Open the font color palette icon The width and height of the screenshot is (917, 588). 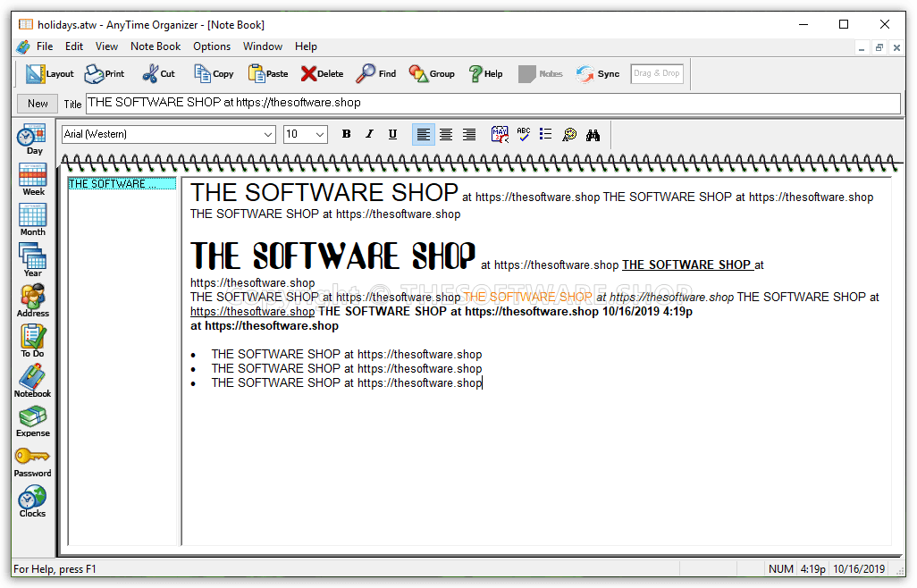click(569, 134)
